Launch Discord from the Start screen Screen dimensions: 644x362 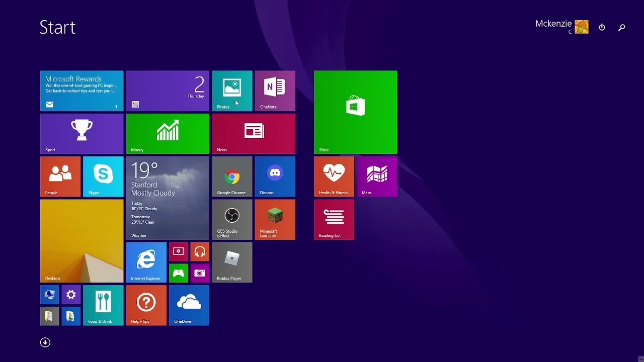(x=275, y=176)
